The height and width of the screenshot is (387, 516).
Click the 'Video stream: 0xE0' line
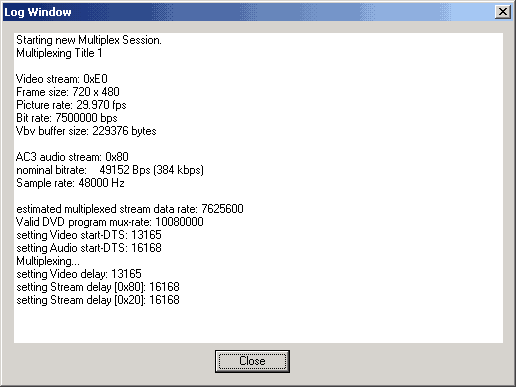pos(62,79)
